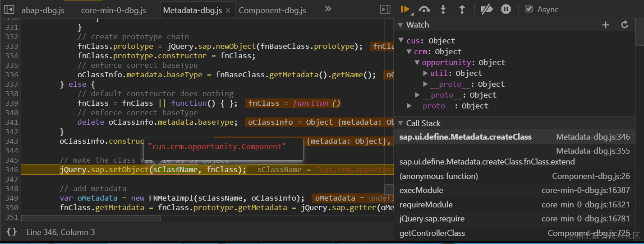Collapse the cus object in Watch
The height and width of the screenshot is (244, 644).
tap(401, 41)
